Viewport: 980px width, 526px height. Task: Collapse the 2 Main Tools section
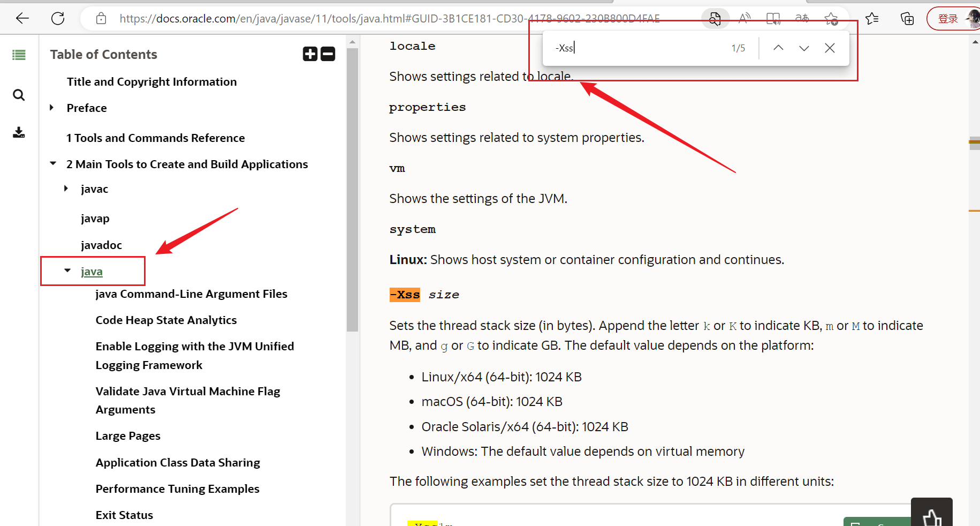(x=53, y=164)
